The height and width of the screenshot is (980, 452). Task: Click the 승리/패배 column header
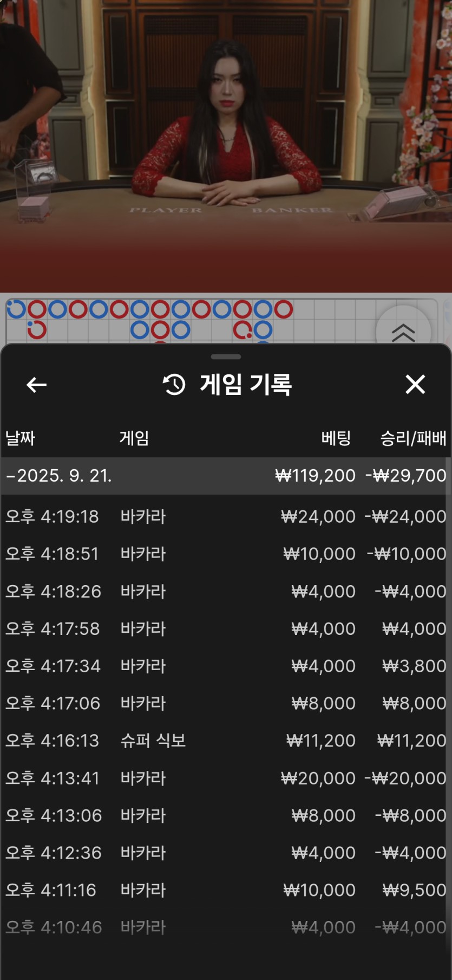(413, 438)
